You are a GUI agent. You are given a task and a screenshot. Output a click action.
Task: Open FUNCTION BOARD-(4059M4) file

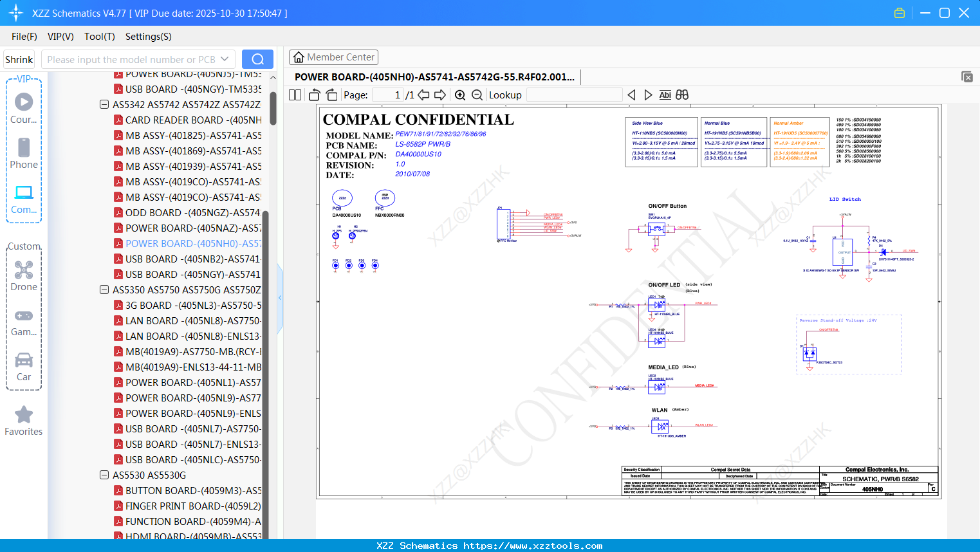click(x=193, y=521)
